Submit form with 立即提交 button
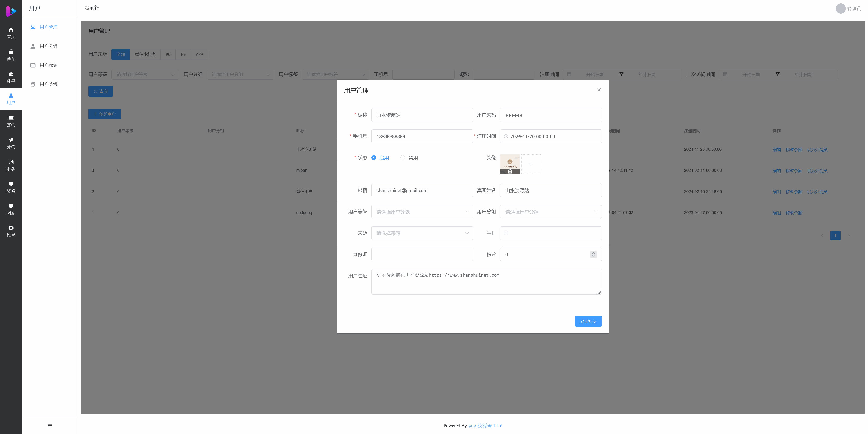Screen dimensions: 868x434 point(588,321)
